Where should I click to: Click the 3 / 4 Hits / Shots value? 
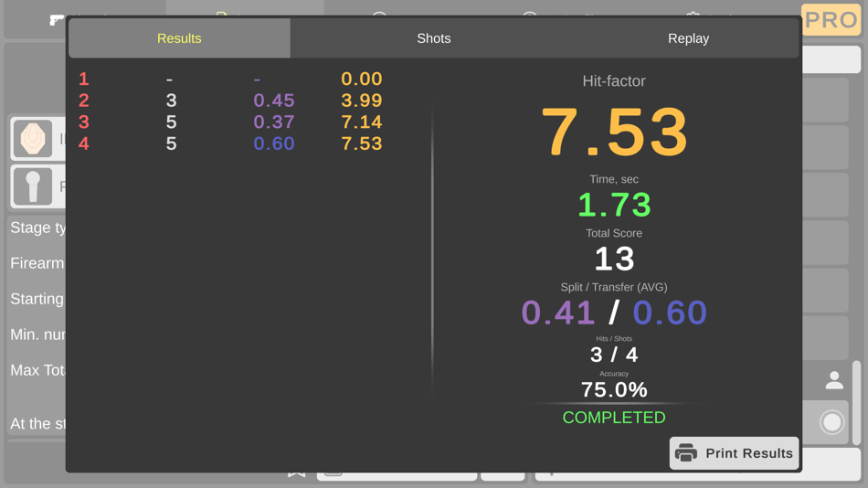pos(614,355)
